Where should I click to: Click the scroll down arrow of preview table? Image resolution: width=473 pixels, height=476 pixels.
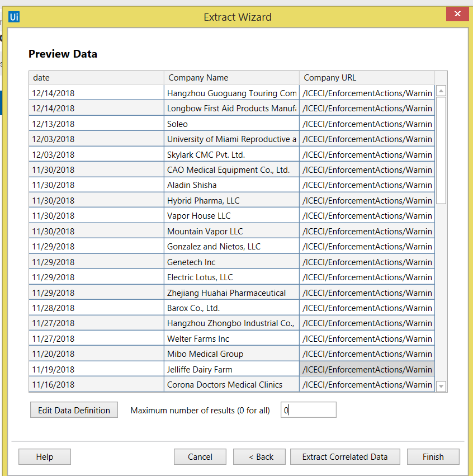[x=441, y=386]
